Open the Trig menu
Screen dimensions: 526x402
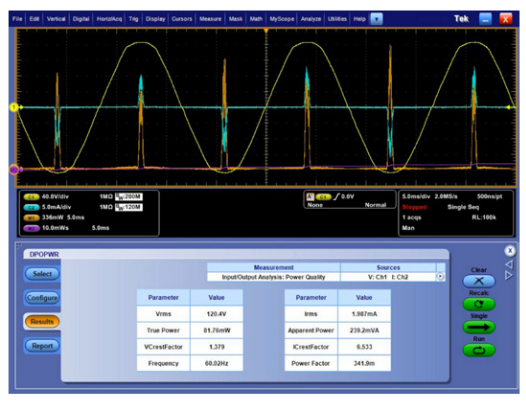pyautogui.click(x=134, y=19)
